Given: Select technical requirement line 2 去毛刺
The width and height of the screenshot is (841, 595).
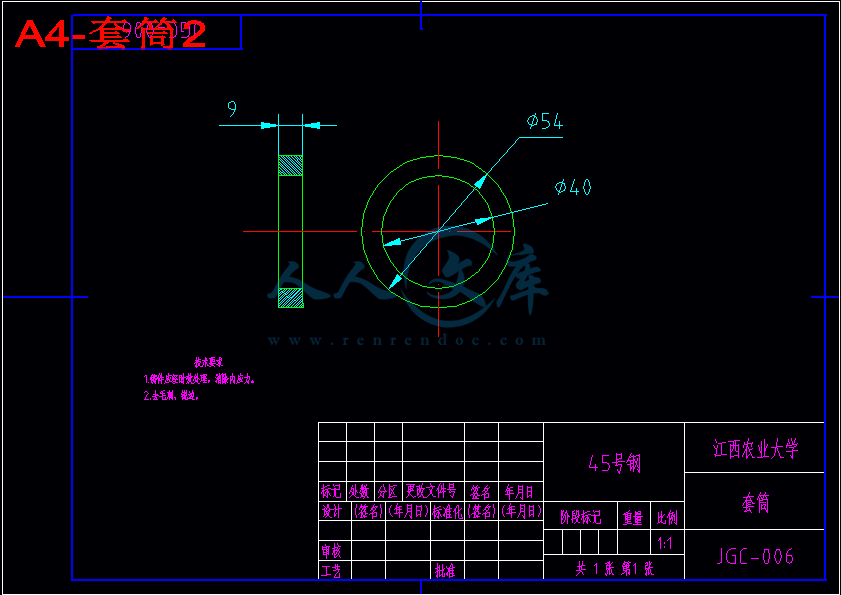Looking at the screenshot, I should pos(172,396).
